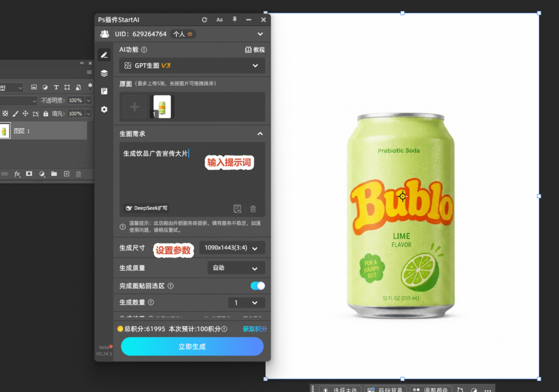Viewport: 559px width, 392px height.
Task: Add a layer style with fx icon
Action: [17, 174]
